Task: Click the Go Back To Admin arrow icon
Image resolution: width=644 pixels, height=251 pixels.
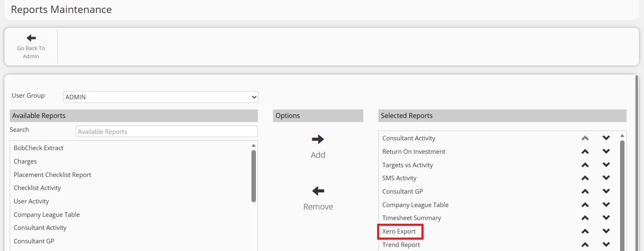Action: pos(31,38)
